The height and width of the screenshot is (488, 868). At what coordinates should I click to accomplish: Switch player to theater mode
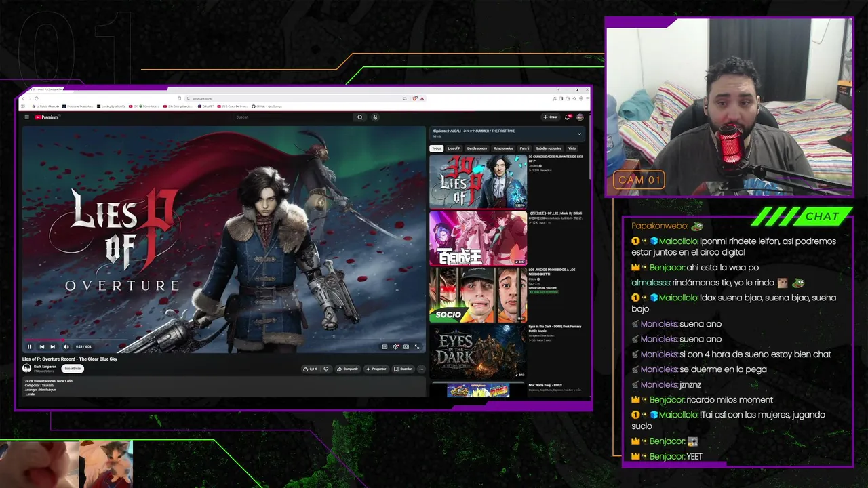pyautogui.click(x=406, y=346)
